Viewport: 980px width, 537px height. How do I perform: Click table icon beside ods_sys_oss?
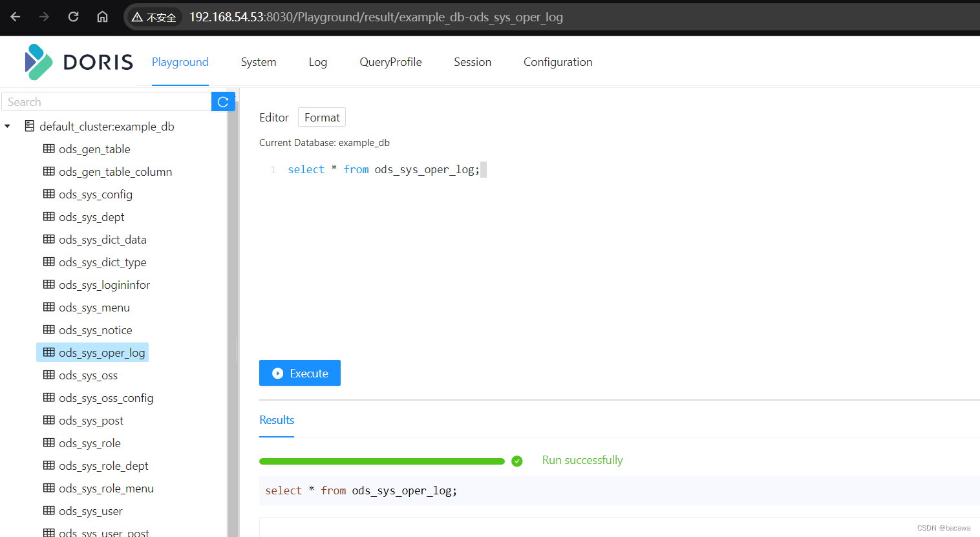(x=49, y=375)
